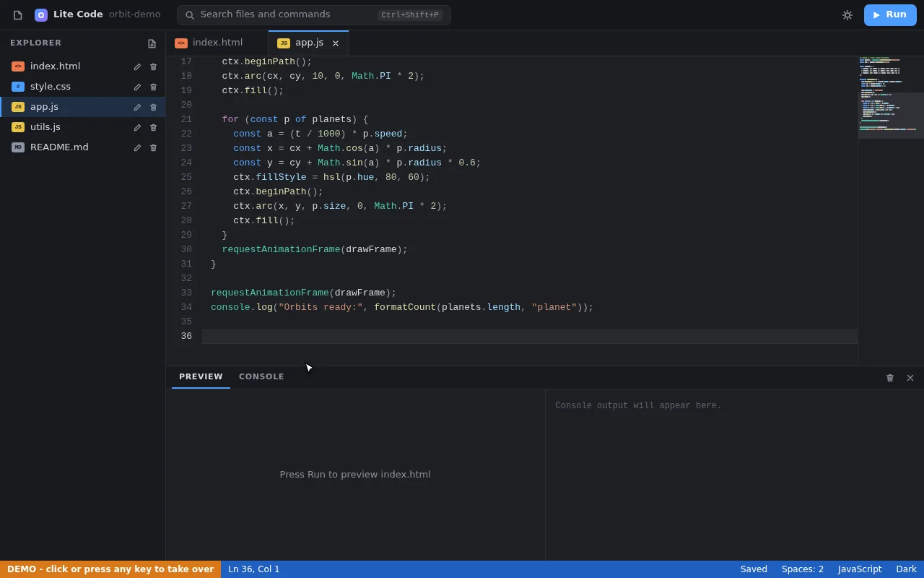Click Ln 36, Col 1 status entry
This screenshot has height=578, width=924.
click(254, 569)
